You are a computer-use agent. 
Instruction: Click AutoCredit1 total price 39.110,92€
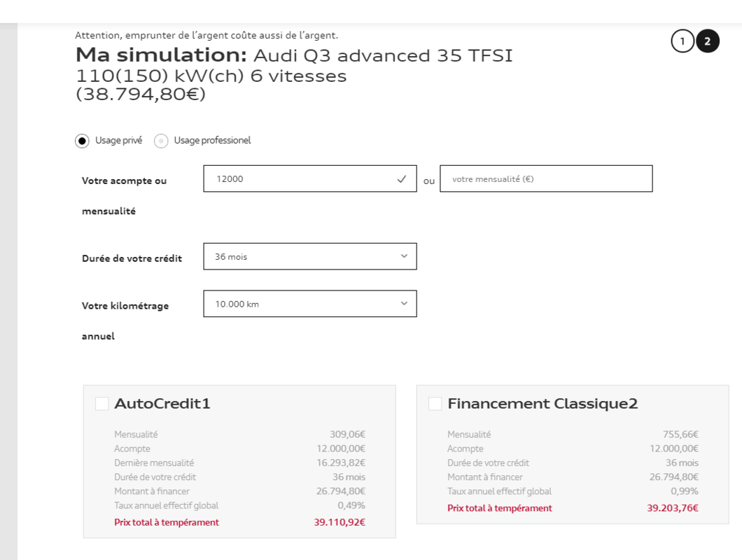click(339, 522)
